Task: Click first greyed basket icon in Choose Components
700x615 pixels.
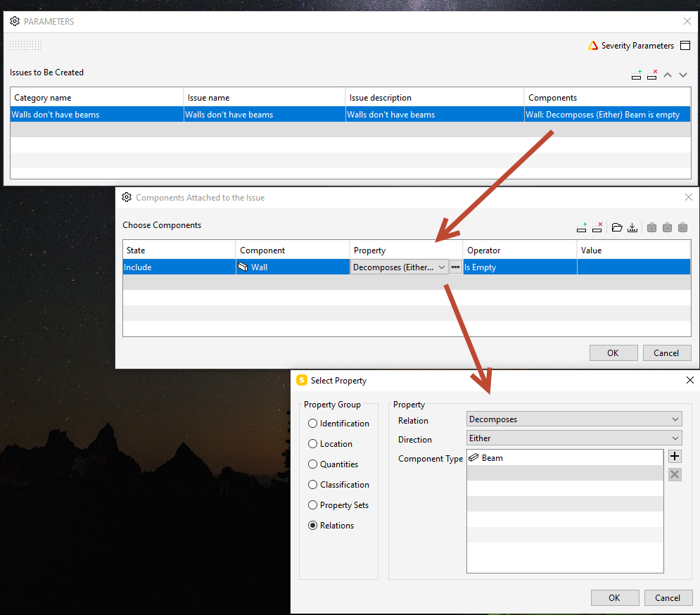Action: [651, 228]
